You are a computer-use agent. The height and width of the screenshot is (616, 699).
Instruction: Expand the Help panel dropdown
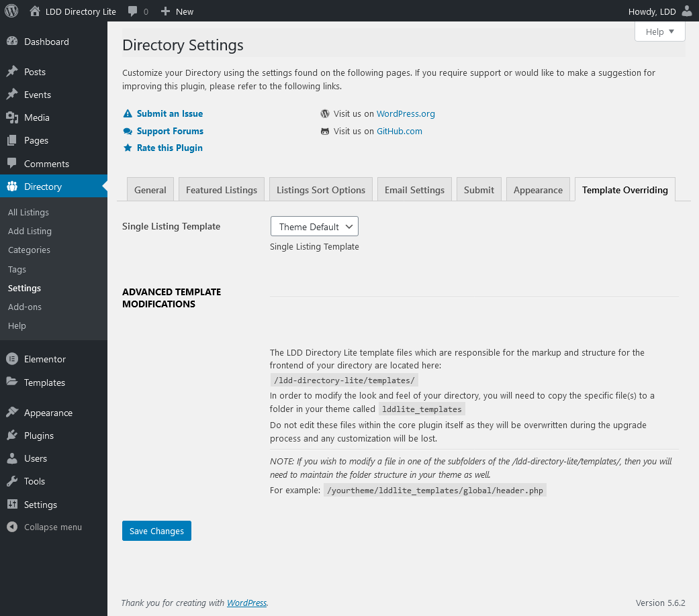click(659, 31)
